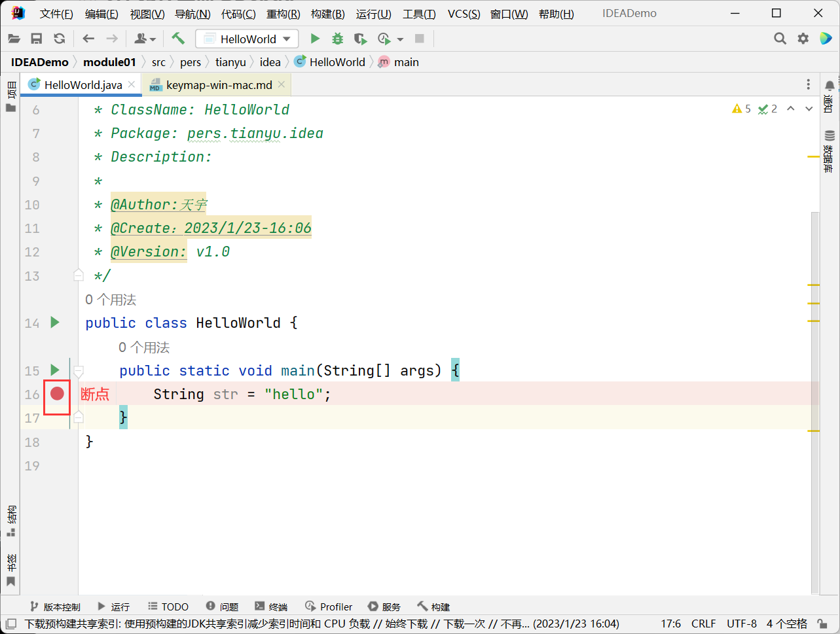Viewport: 840px width, 634px height.
Task: Click the main method breadcrumb
Action: pos(399,62)
